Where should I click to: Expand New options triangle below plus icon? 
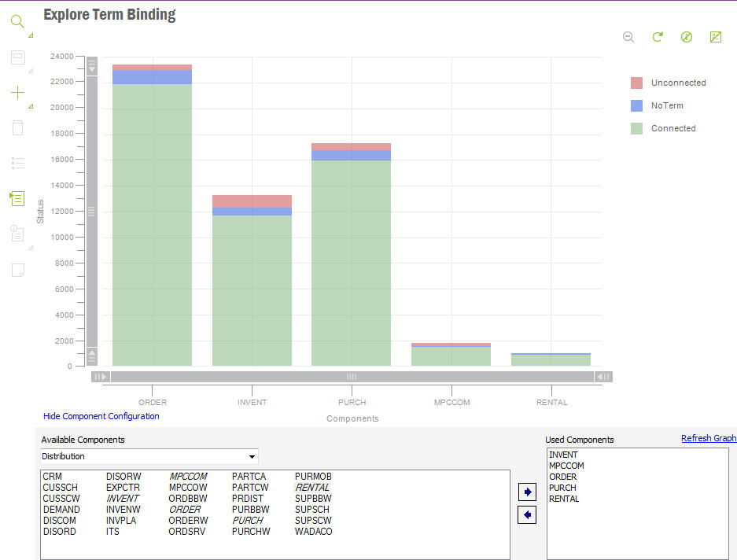(31, 106)
